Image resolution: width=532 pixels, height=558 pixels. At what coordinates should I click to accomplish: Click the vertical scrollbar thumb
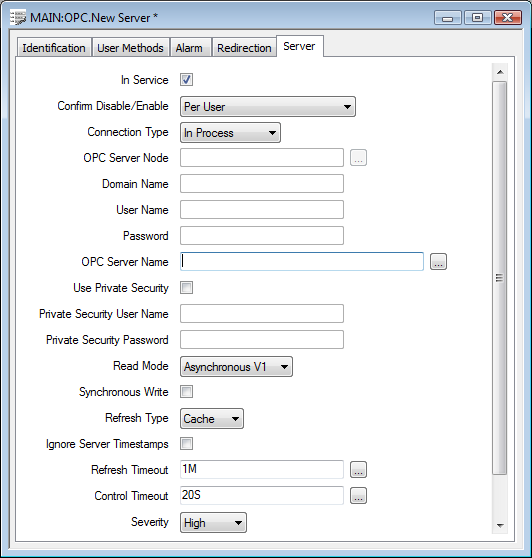(500, 278)
